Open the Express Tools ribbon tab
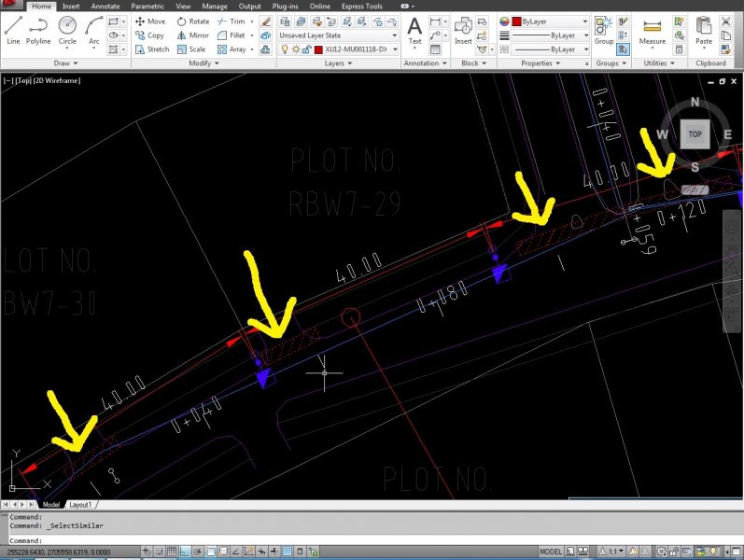Screen dimensions: 744x560 [x=362, y=7]
